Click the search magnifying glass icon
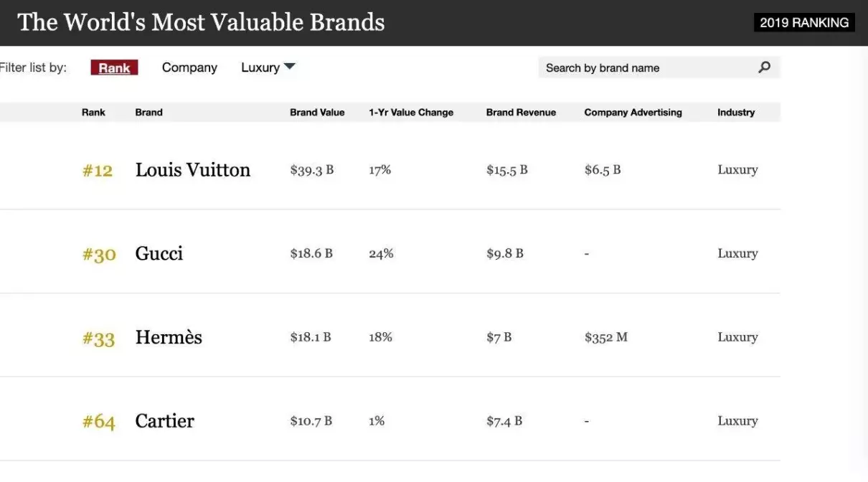 pos(764,67)
